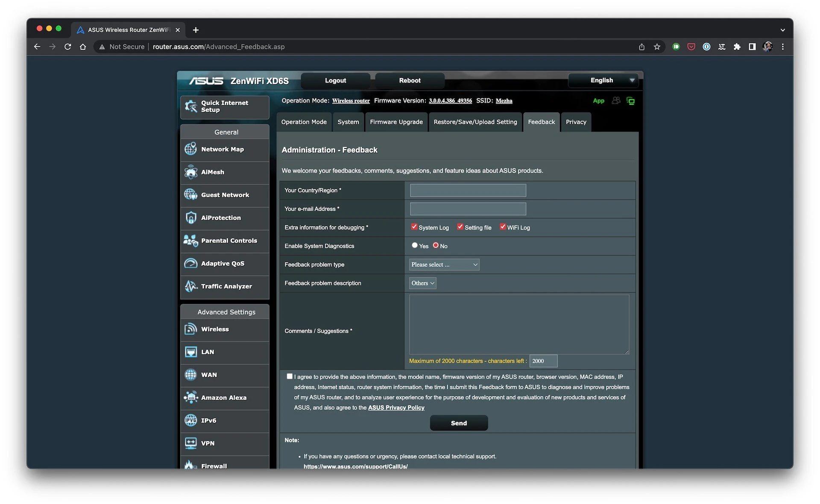
Task: Open Feedback problem description Others dropdown
Action: [423, 283]
